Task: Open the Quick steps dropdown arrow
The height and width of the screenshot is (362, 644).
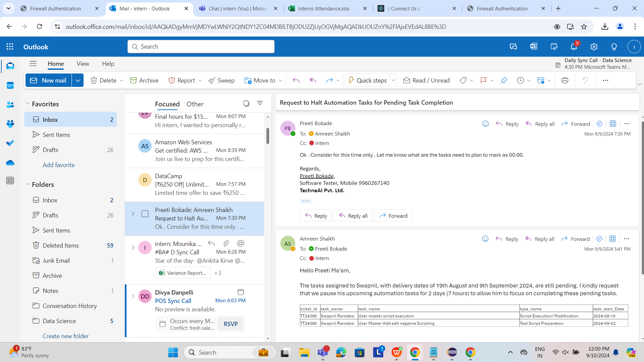Action: tap(393, 81)
